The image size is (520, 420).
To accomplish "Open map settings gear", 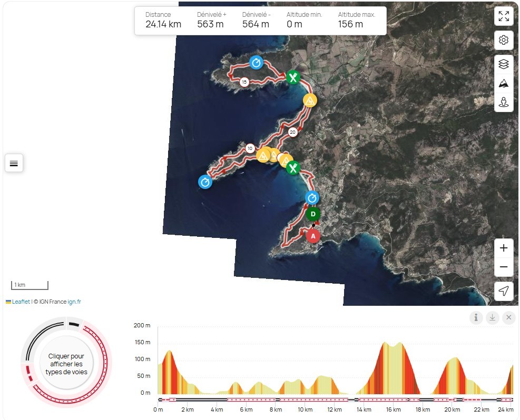I will click(504, 40).
